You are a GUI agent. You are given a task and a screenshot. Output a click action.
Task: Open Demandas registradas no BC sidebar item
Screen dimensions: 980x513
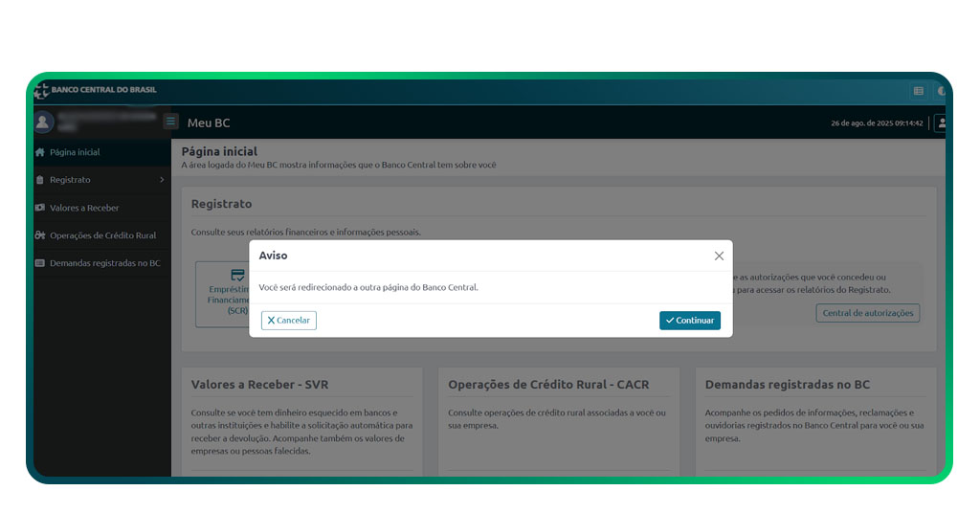point(101,263)
